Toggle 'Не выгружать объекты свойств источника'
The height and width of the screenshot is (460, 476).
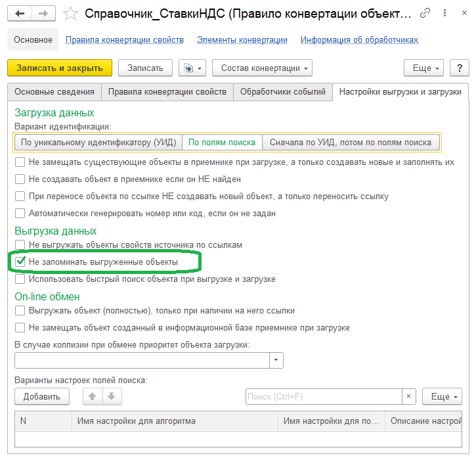coord(20,245)
